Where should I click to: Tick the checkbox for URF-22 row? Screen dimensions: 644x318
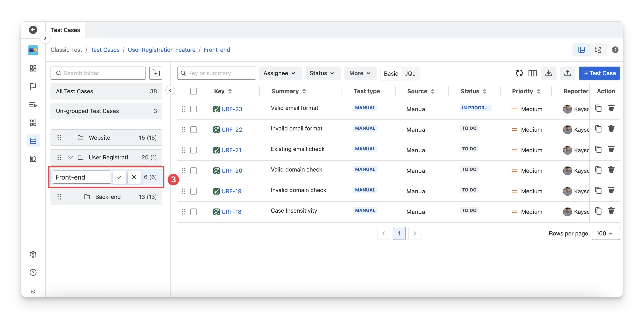[x=194, y=130]
